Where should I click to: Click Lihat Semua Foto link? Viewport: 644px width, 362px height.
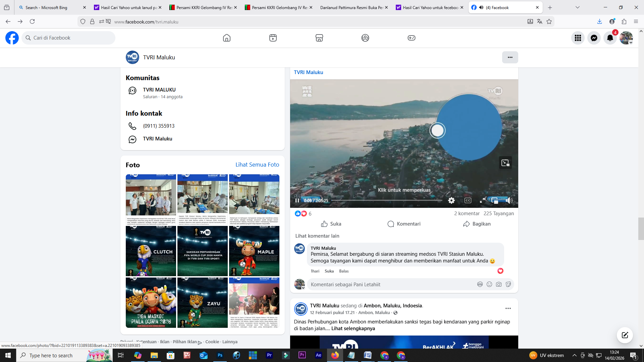click(257, 165)
